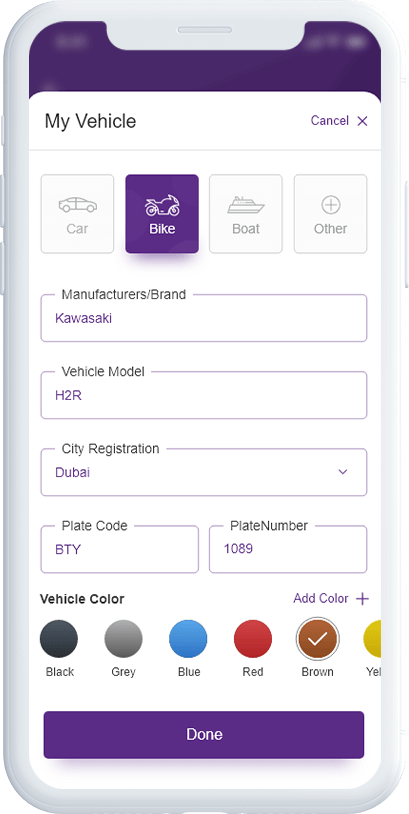This screenshot has width=409, height=814.
Task: Select the Bike motorcycle icon
Action: click(x=162, y=206)
